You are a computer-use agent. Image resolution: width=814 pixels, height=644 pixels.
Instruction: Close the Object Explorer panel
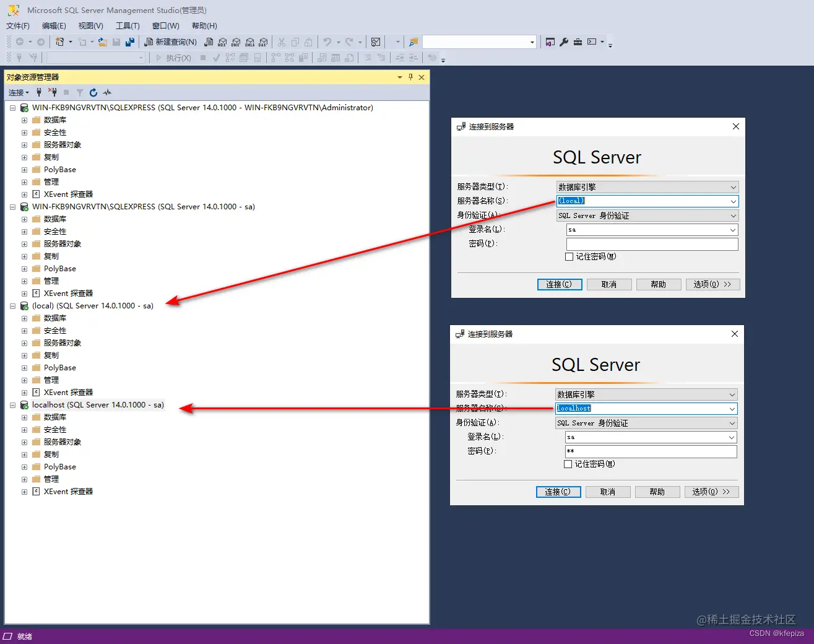[422, 77]
